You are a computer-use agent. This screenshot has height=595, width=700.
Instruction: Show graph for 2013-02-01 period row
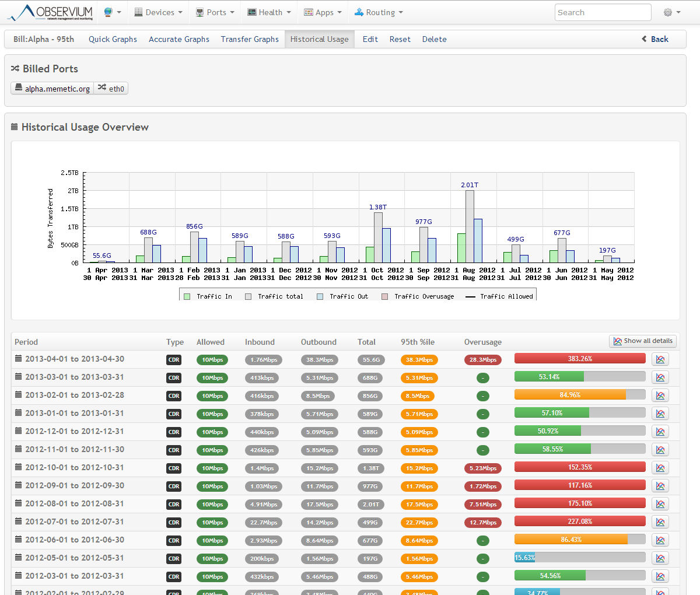[660, 395]
